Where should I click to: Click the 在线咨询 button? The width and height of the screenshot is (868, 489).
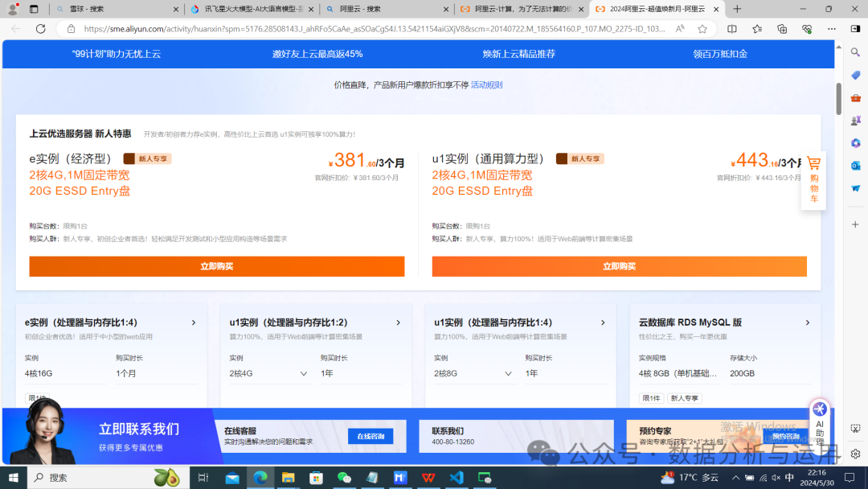tap(371, 436)
